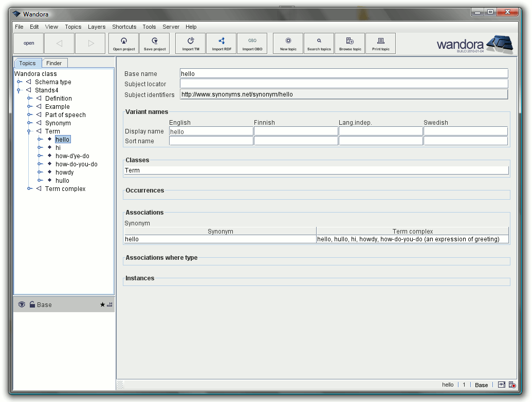
Task: Click the Import TM toolbar icon
Action: tap(190, 43)
